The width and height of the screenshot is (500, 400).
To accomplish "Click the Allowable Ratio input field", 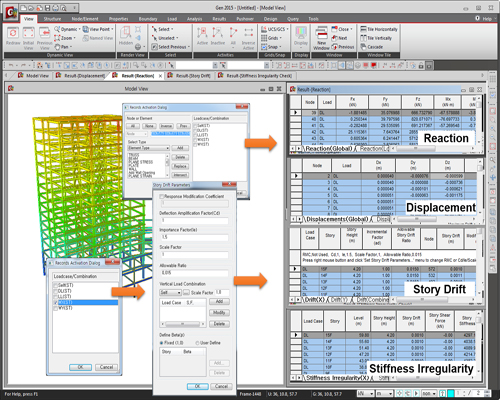I will pos(195,273).
